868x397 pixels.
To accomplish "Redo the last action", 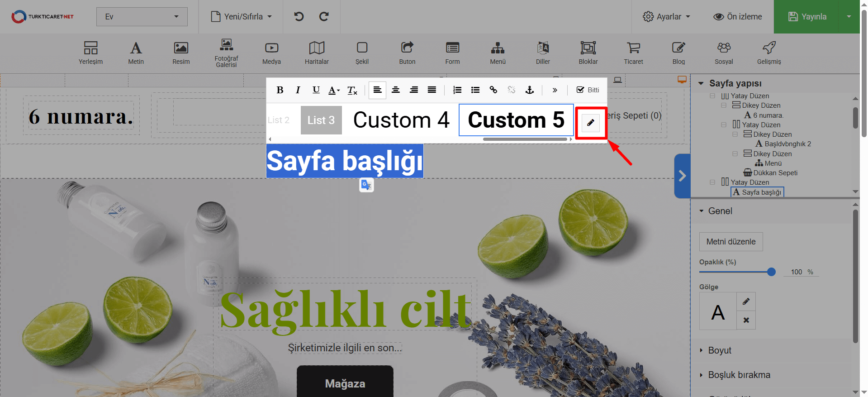I will 324,17.
